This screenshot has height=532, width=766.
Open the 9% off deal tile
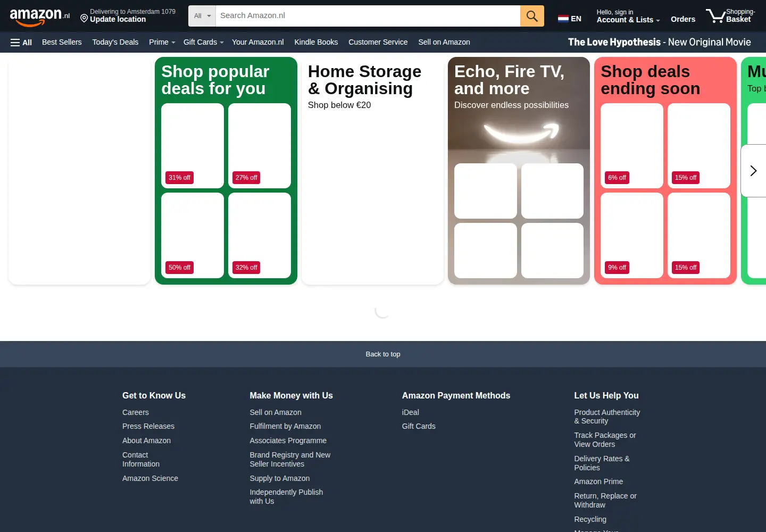[x=632, y=236]
